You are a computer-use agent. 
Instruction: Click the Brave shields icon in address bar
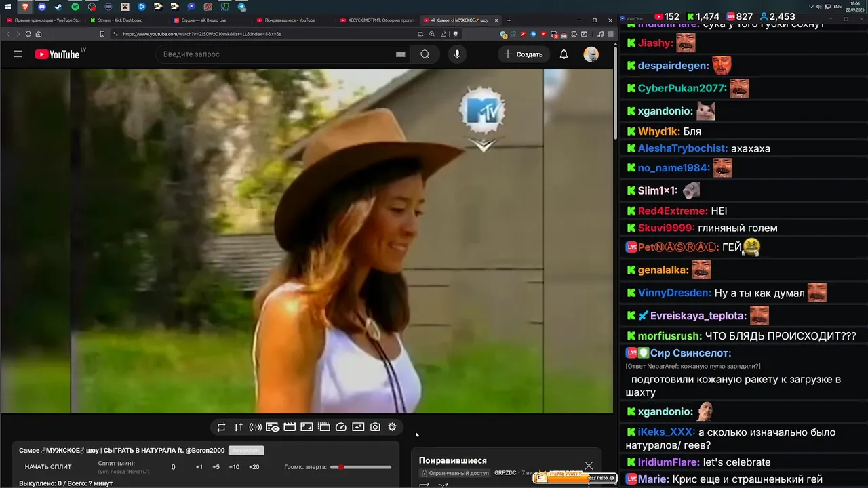(455, 34)
